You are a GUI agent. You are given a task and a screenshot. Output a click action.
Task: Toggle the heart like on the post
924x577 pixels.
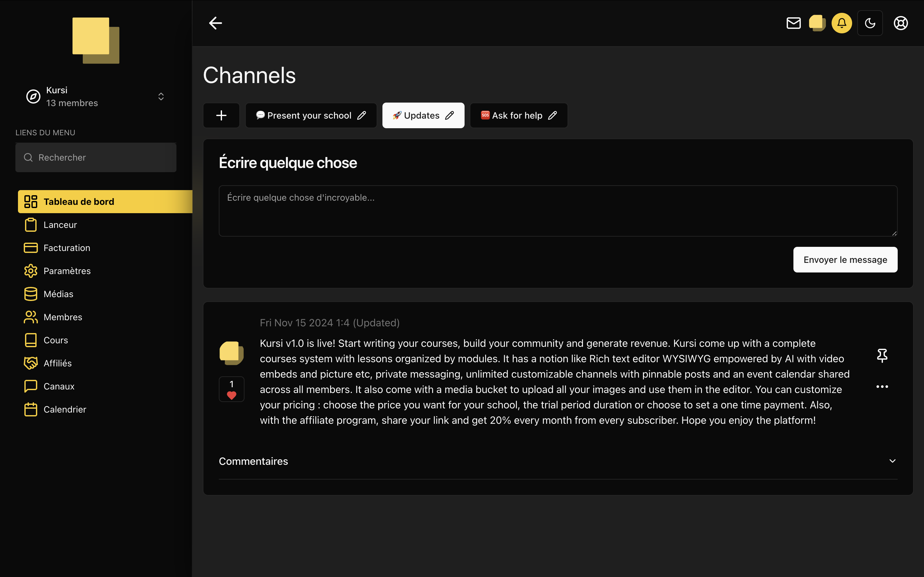[231, 395]
